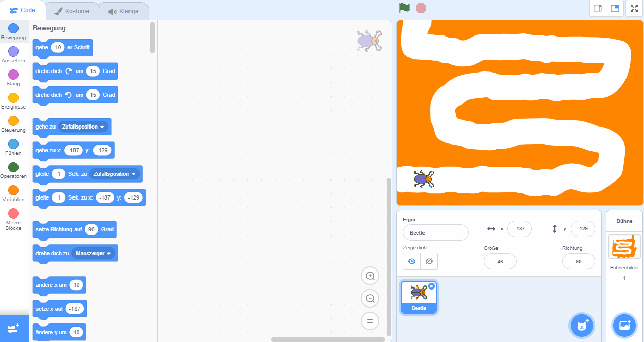Switch to small stage layout
The width and height of the screenshot is (644, 342).
coord(598,8)
